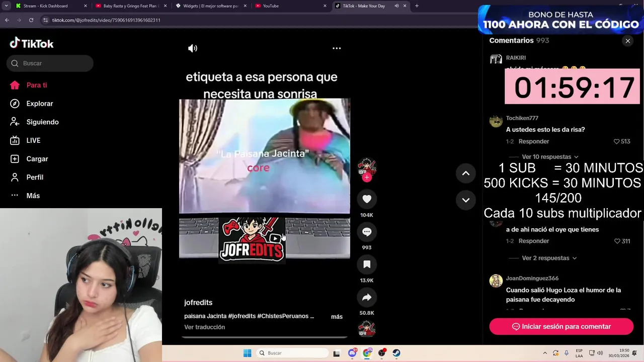The width and height of the screenshot is (644, 362).
Task: Open volume control in system tray
Action: (x=600, y=353)
